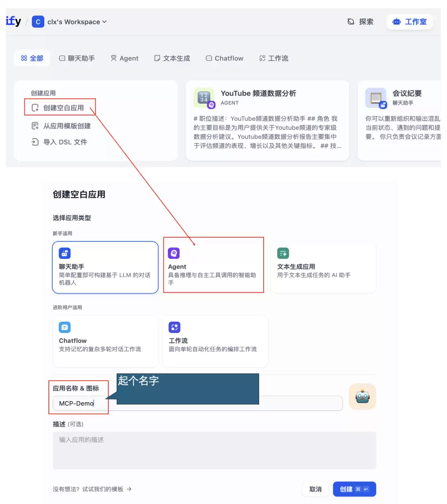Expand the clx's Workspace dropdown
Screen dimensions: 447x504
click(x=77, y=22)
